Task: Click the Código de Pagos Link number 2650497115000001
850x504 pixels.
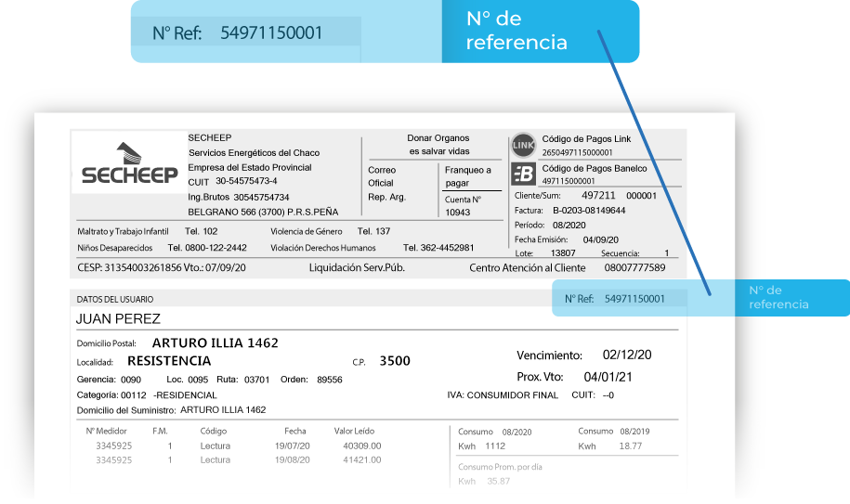Action: (x=577, y=152)
